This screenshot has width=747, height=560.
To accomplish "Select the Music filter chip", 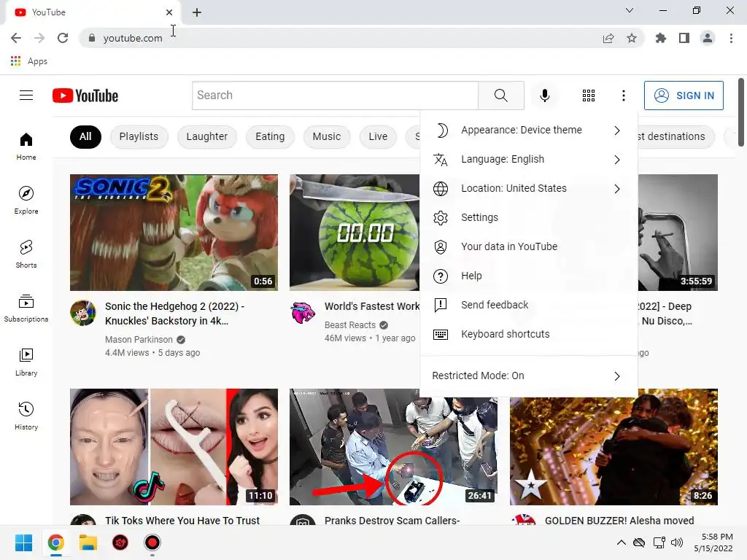I will [327, 136].
